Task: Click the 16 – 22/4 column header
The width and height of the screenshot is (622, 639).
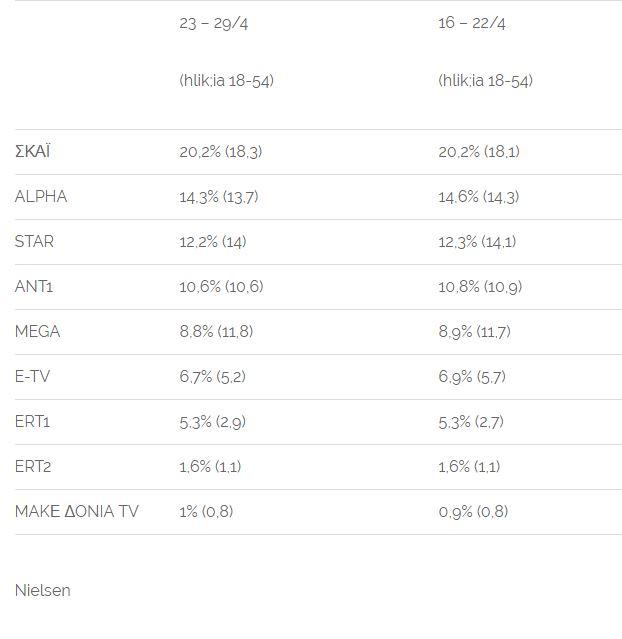Action: coord(472,23)
